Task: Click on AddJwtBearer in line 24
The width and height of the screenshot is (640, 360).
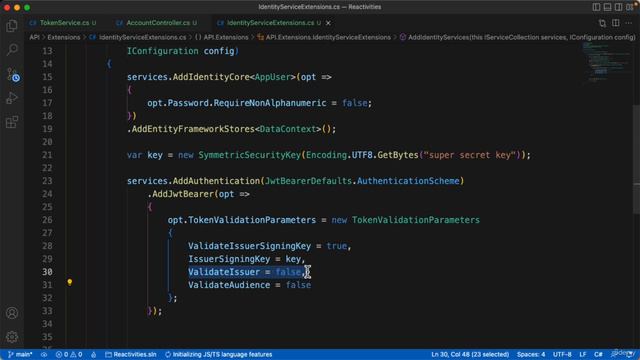Action: pos(183,194)
